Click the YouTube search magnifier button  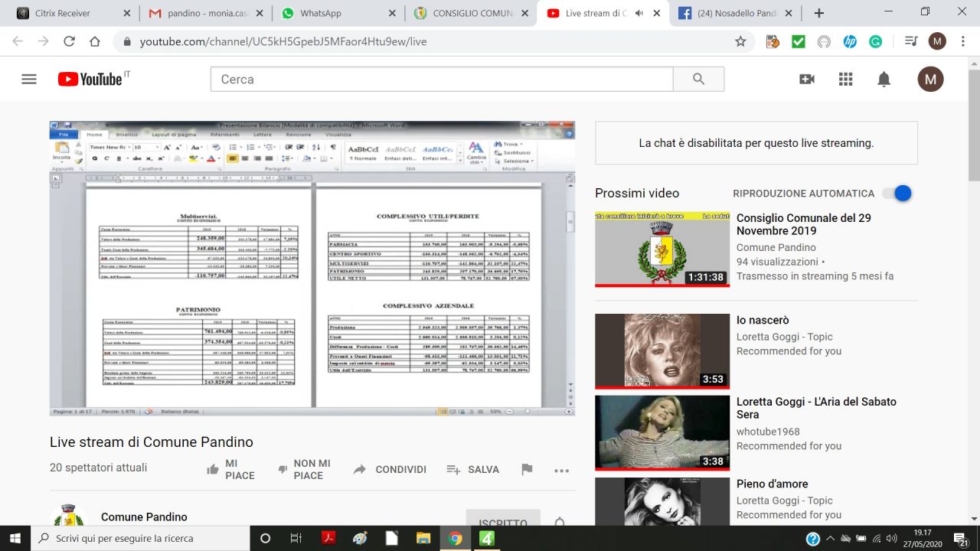(x=698, y=79)
